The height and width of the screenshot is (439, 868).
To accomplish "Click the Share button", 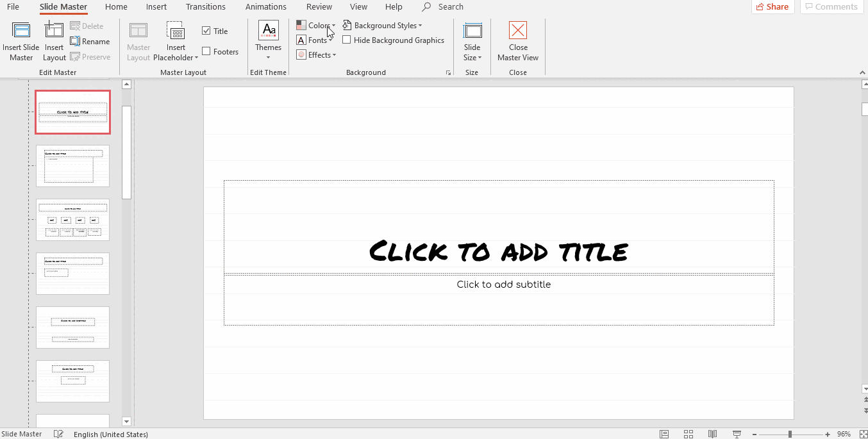I will [772, 7].
